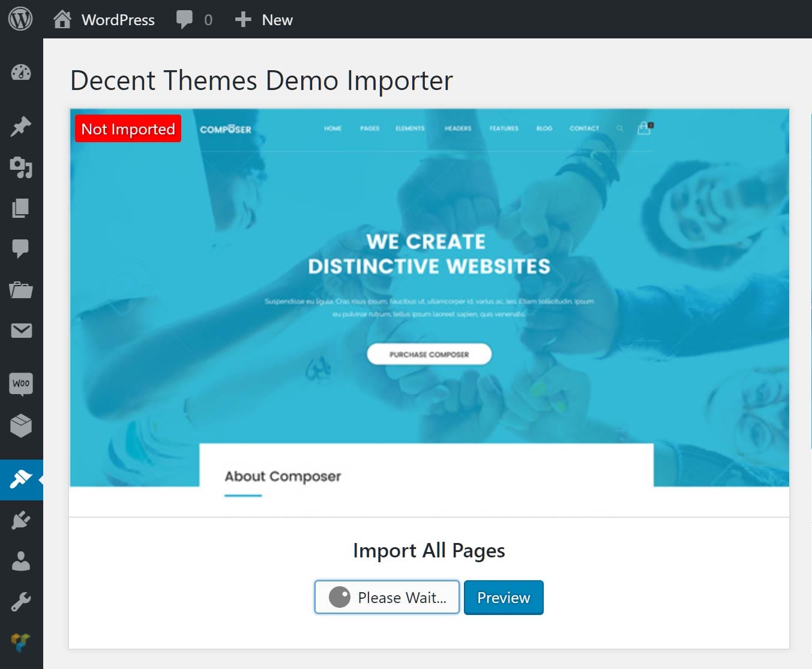
Task: Open Users sidebar icon
Action: pyautogui.click(x=21, y=561)
